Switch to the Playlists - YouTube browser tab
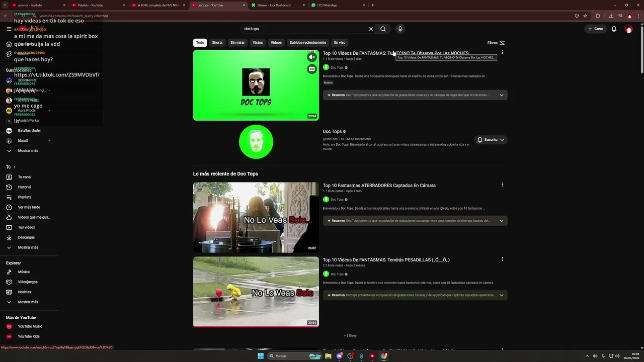This screenshot has height=362, width=644. 98,5
